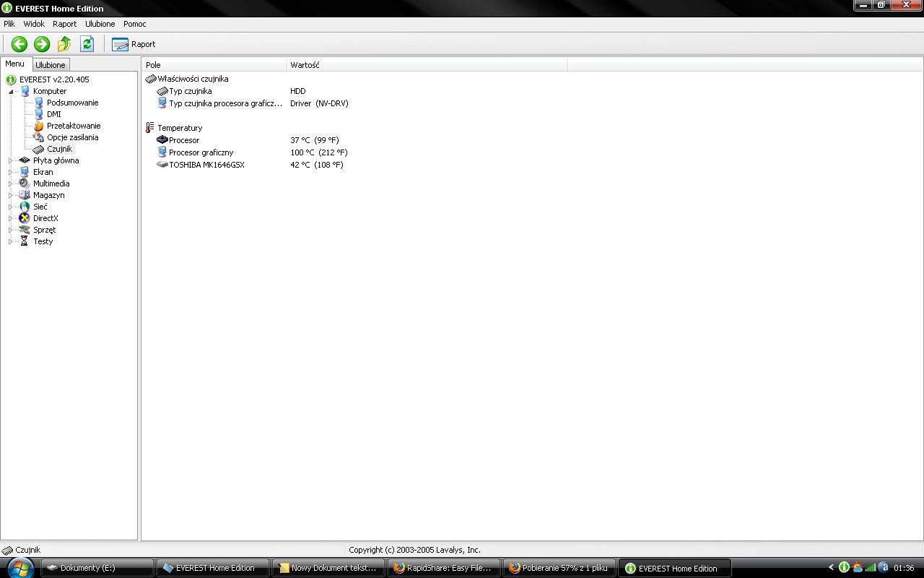
Task: Click the green Forward arrow toolbar icon
Action: 42,44
